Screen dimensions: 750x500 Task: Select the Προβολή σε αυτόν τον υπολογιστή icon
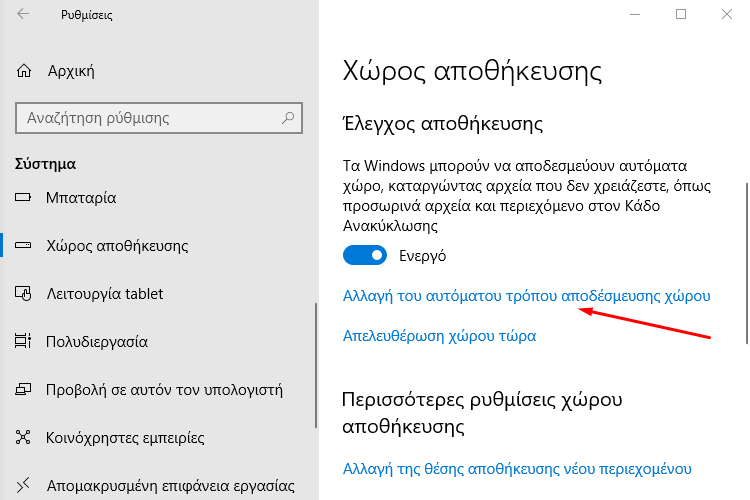point(22,389)
